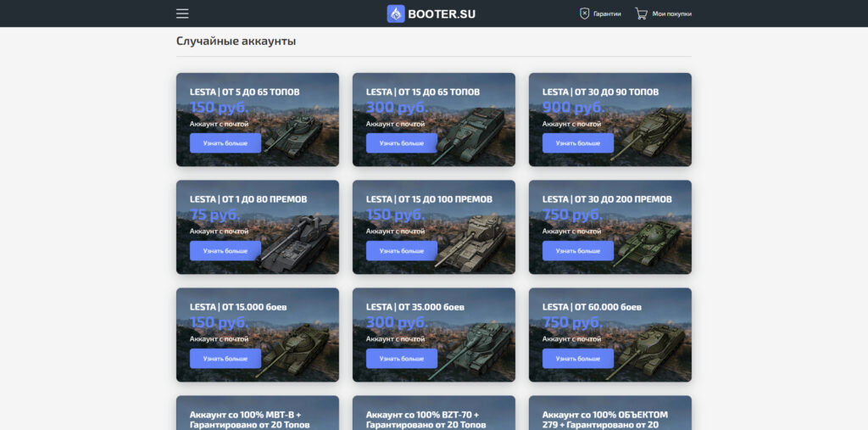The image size is (868, 430).
Task: Click tank image on 30 до 90 топов card
Action: click(648, 134)
